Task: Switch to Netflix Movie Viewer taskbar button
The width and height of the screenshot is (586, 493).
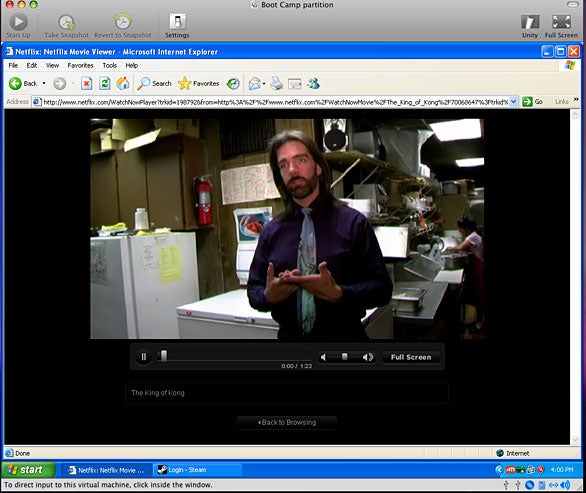Action: coord(107,470)
